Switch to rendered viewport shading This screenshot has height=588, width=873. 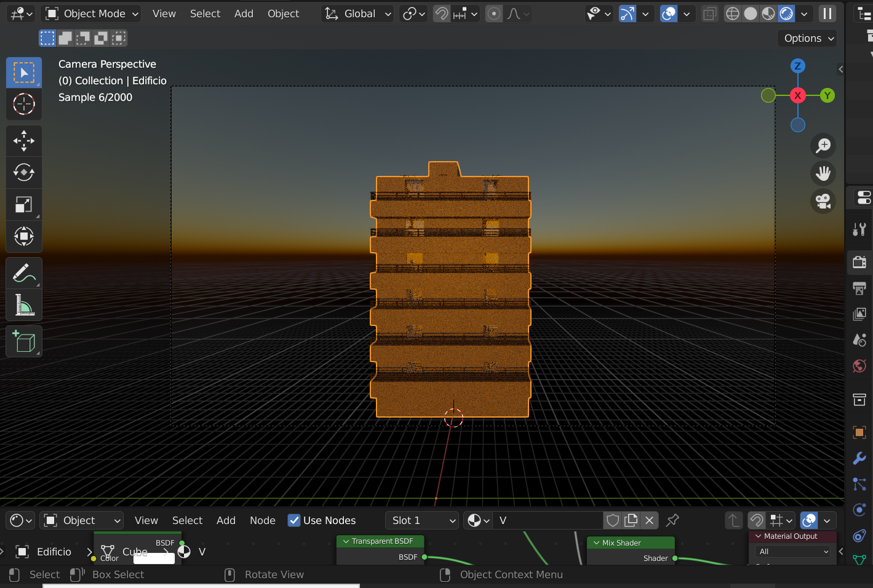click(x=786, y=14)
